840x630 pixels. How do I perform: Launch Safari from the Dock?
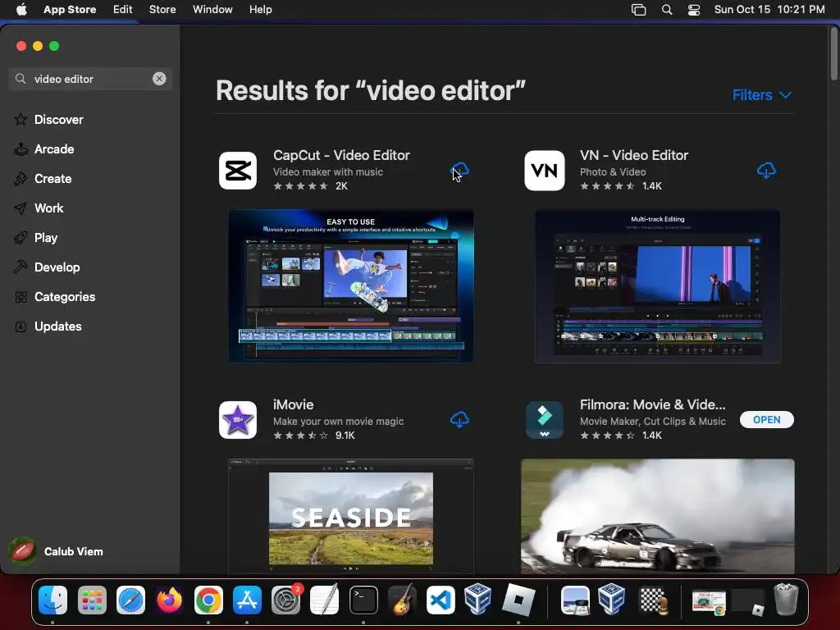tap(130, 600)
